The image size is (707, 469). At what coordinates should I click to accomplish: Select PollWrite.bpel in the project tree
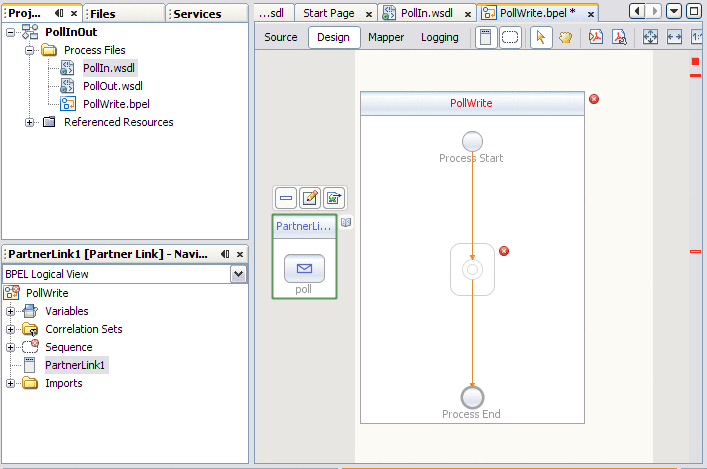click(116, 104)
